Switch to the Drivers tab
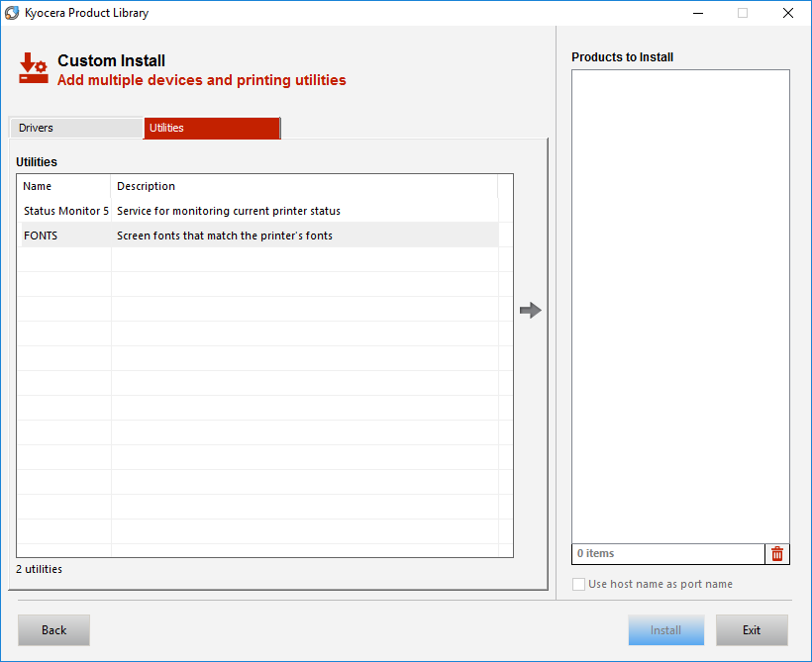 (x=75, y=128)
